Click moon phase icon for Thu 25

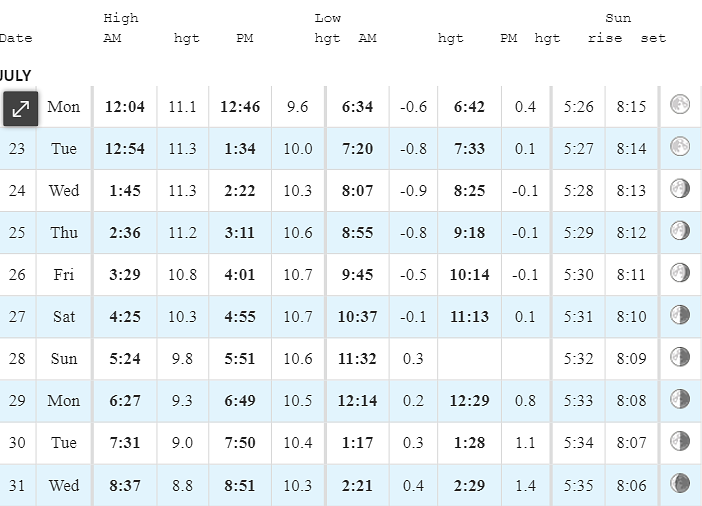point(680,230)
